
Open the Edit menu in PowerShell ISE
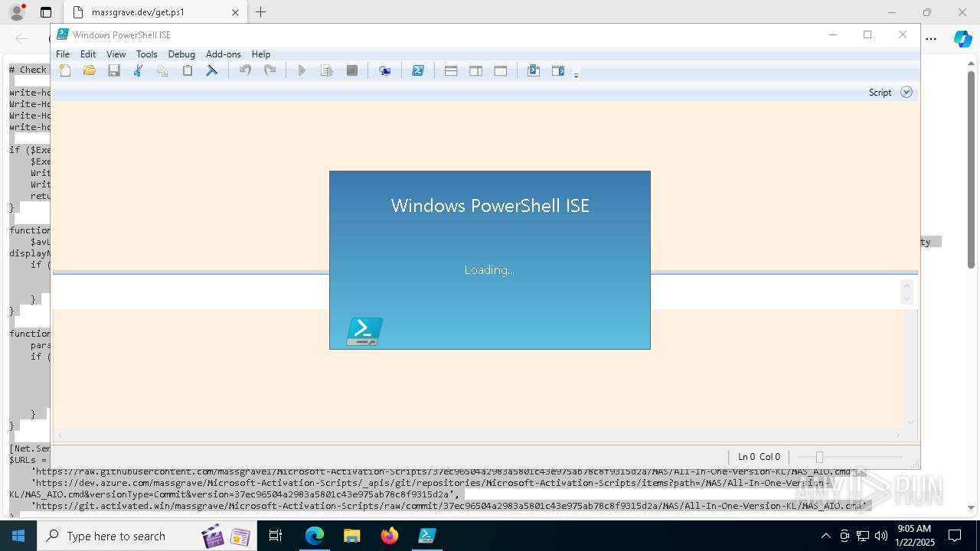pos(88,54)
